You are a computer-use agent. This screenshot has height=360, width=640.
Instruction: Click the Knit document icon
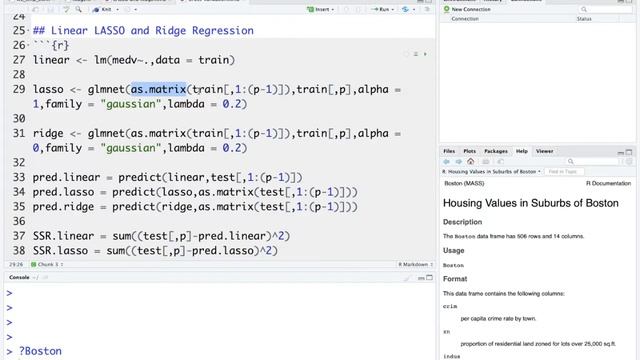[x=96, y=9]
